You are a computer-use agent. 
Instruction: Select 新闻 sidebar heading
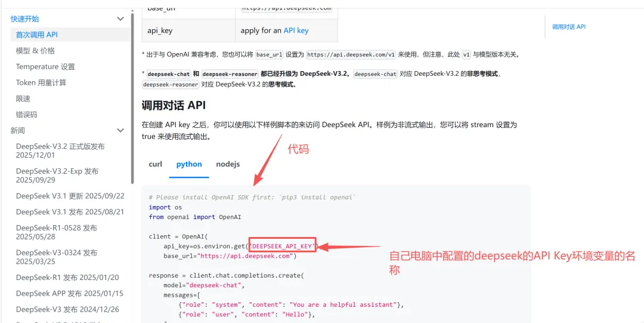click(x=18, y=130)
